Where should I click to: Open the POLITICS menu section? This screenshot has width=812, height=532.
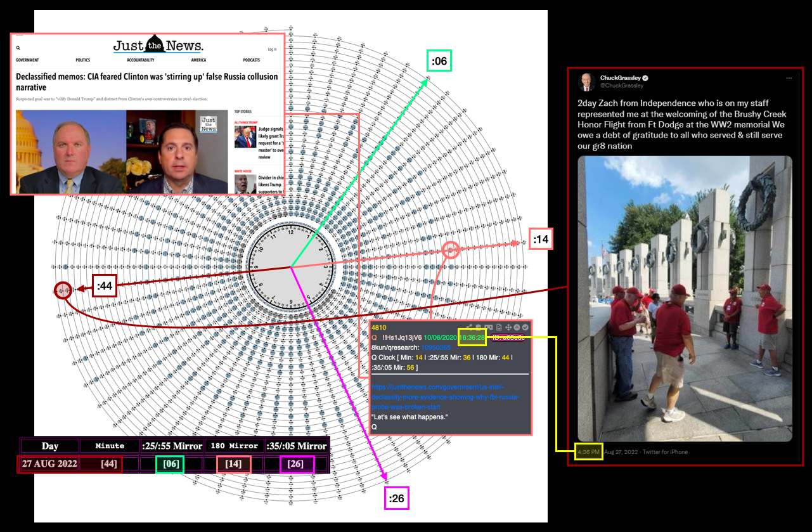point(82,60)
